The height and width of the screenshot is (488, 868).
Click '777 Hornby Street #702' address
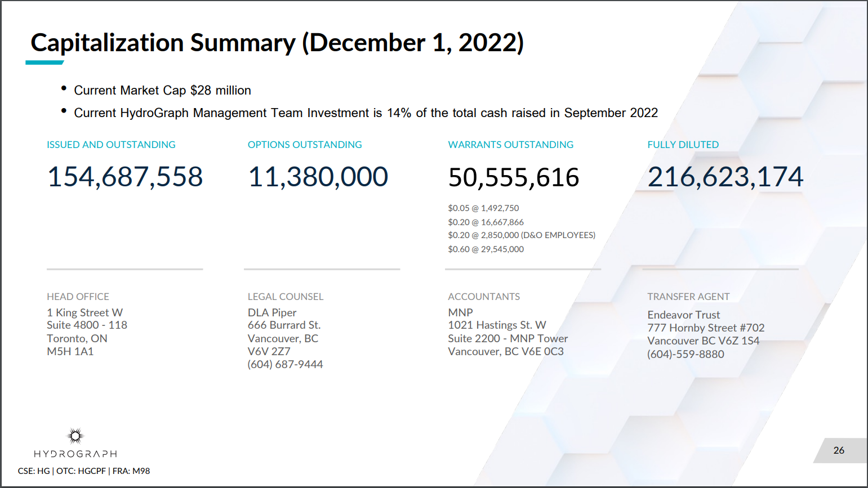(x=706, y=328)
